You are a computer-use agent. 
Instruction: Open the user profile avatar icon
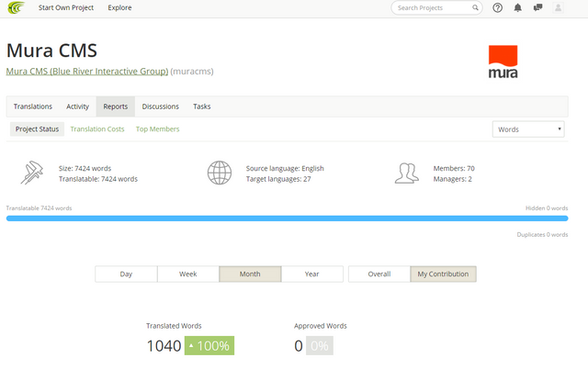558,7
